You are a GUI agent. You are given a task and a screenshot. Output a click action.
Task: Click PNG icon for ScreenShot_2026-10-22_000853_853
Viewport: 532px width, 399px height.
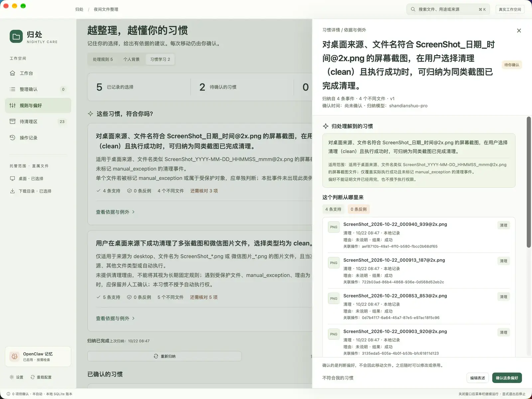pos(334,299)
